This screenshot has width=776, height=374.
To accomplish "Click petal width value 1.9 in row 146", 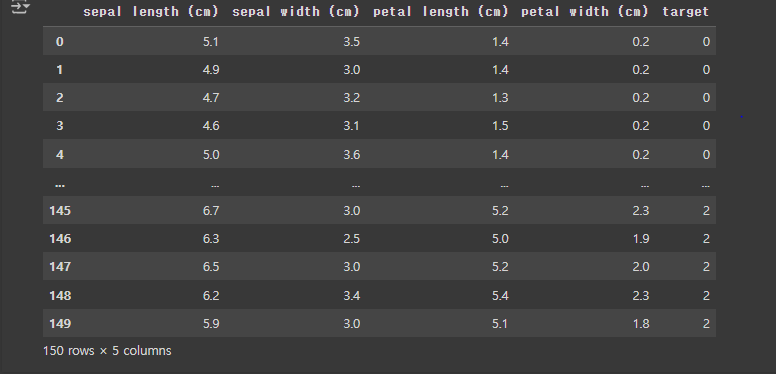I will pyautogui.click(x=641, y=239).
